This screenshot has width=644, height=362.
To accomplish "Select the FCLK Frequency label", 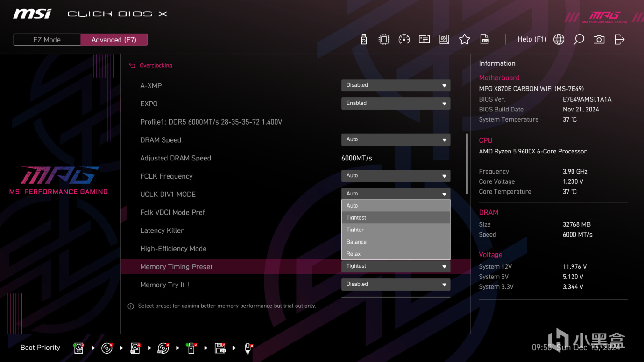I will (166, 176).
